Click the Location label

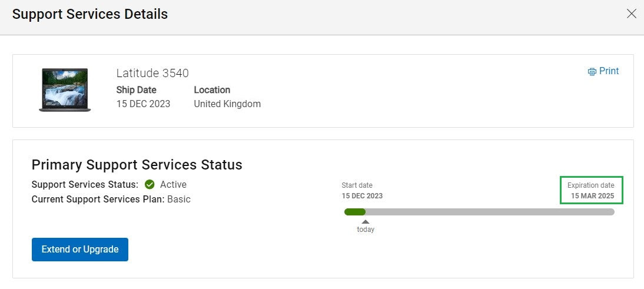[212, 90]
